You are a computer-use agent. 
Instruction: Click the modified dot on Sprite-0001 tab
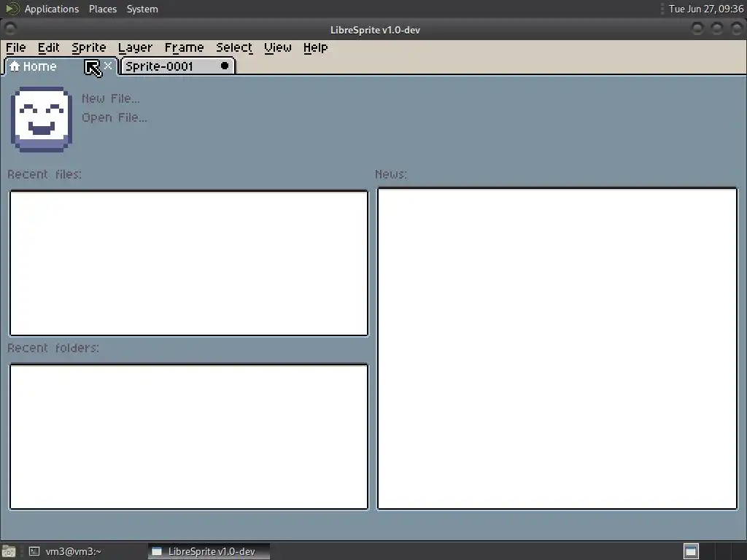(x=225, y=66)
